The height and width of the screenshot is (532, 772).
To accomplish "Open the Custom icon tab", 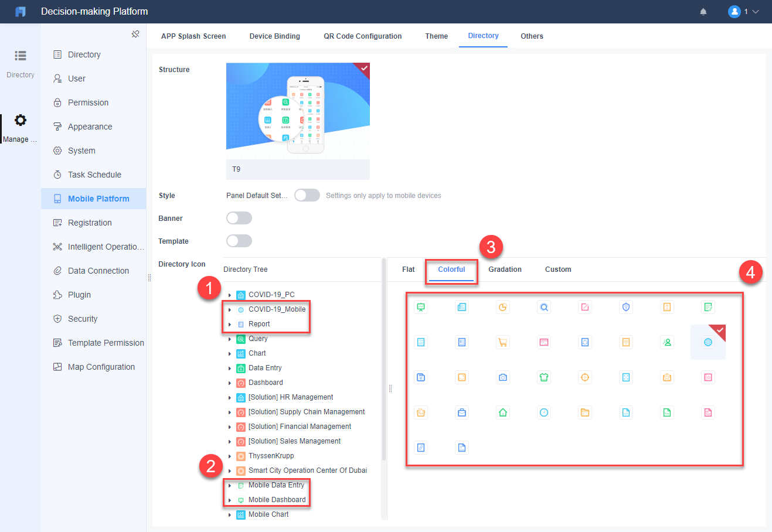I will 558,270.
